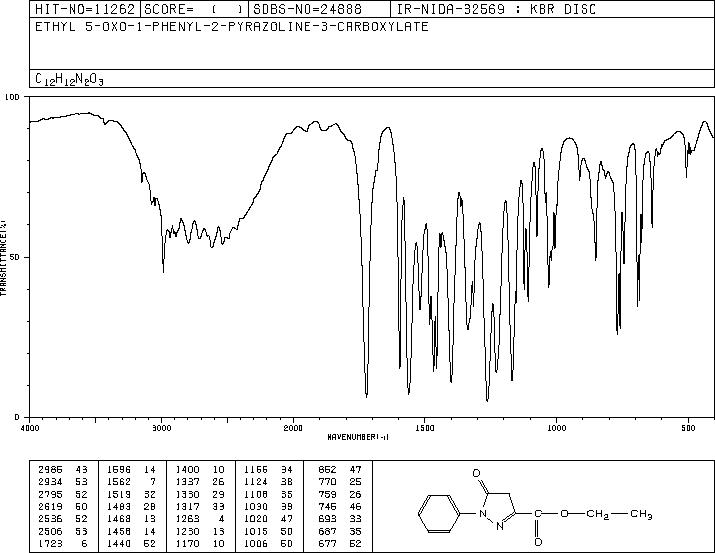Select the 1337 peak table entry

click(200, 482)
